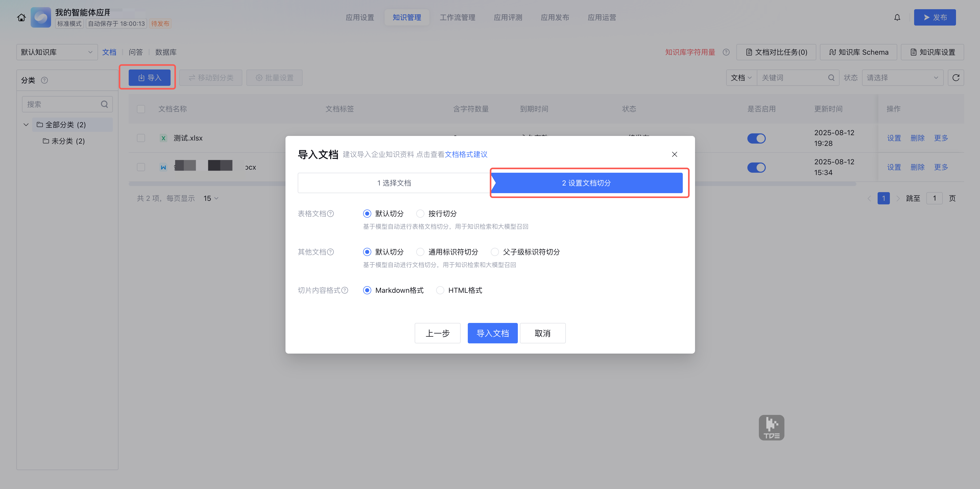
Task: Switch to 工作流管理 tab
Action: (457, 18)
